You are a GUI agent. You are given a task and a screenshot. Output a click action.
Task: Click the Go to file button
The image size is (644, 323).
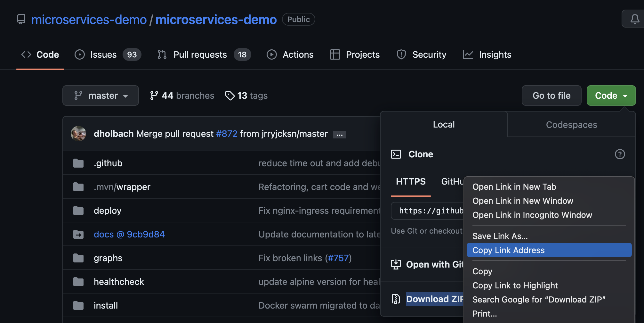coord(551,95)
